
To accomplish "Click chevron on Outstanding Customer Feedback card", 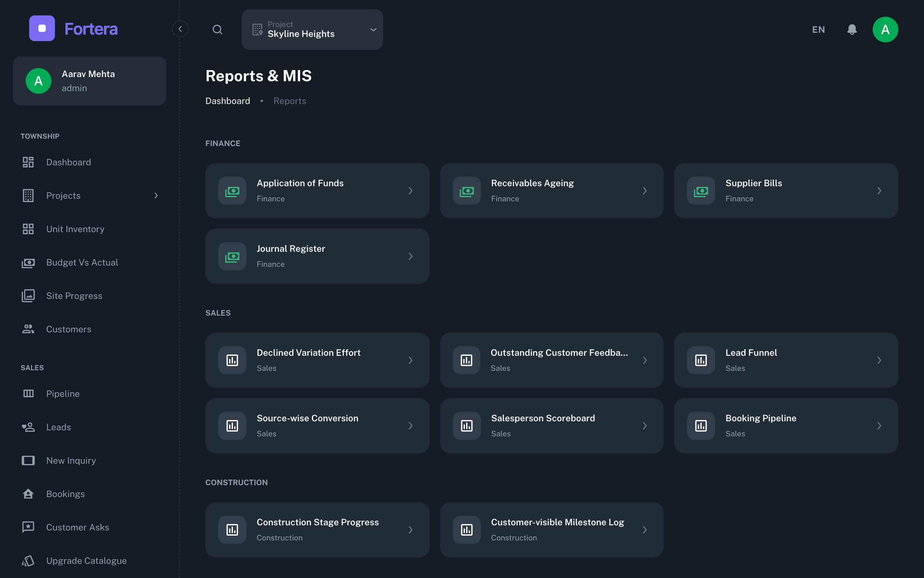I will tap(645, 360).
